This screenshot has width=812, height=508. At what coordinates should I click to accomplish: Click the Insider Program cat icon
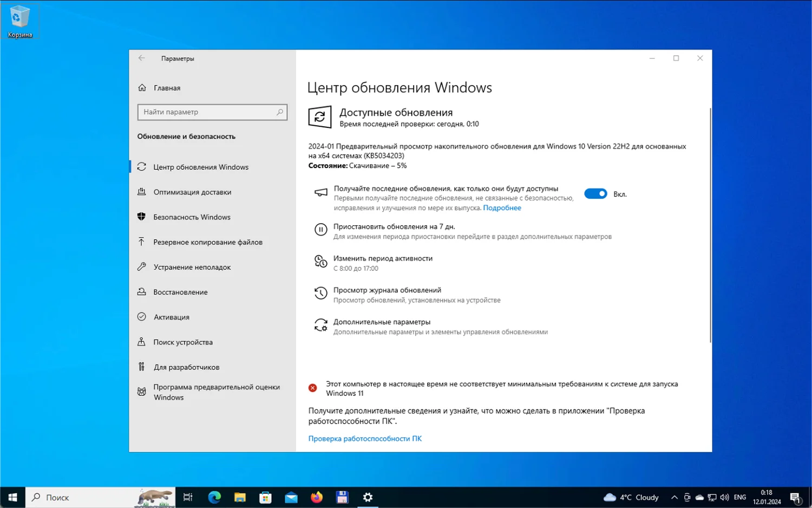click(142, 392)
